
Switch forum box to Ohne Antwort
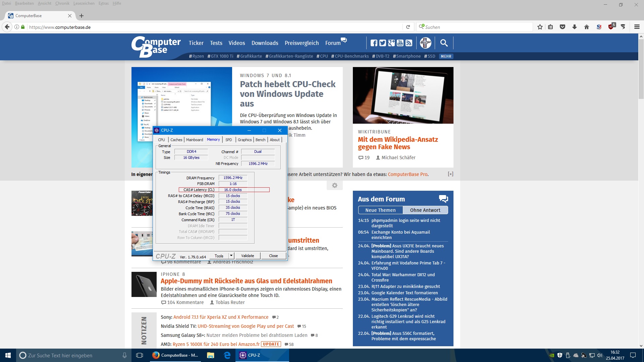click(x=425, y=210)
